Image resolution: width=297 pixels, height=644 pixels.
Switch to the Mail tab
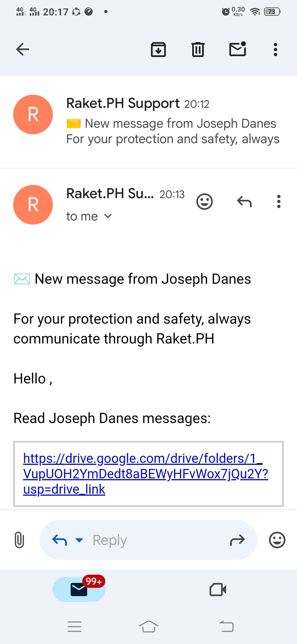click(x=79, y=590)
